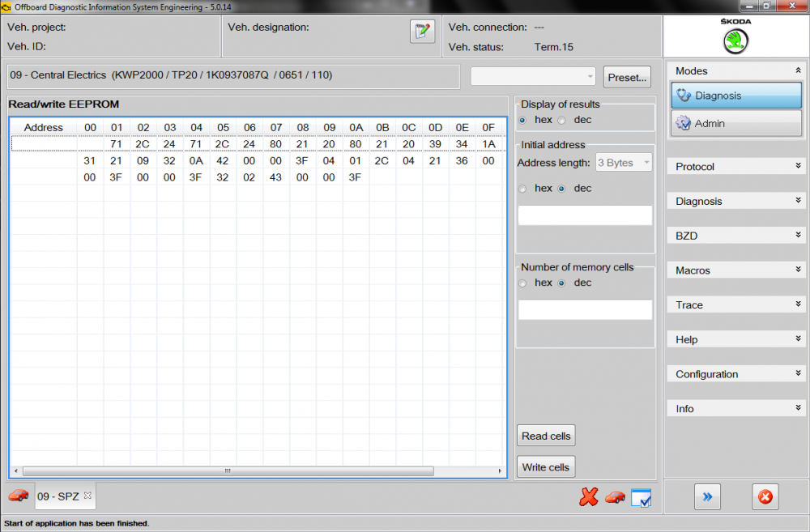810x532 pixels.
Task: Click the Preset... button
Action: click(x=627, y=77)
